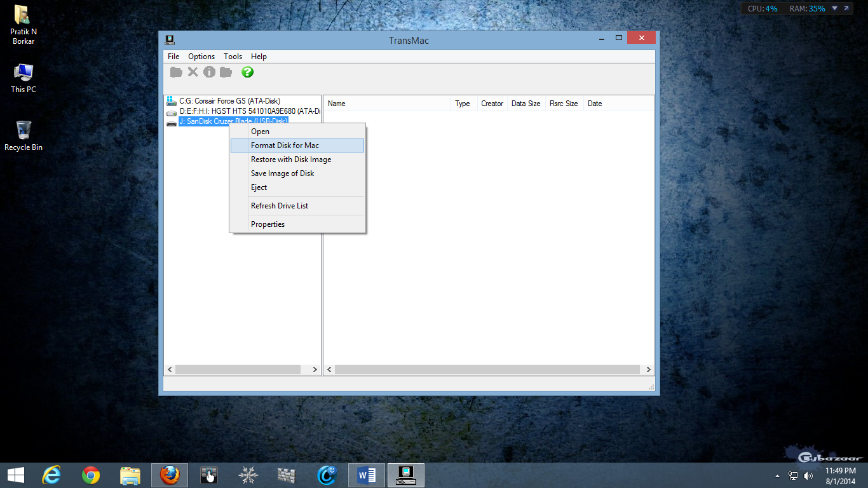The width and height of the screenshot is (868, 488).
Task: Click the folder icon beside the info icon
Action: 226,72
